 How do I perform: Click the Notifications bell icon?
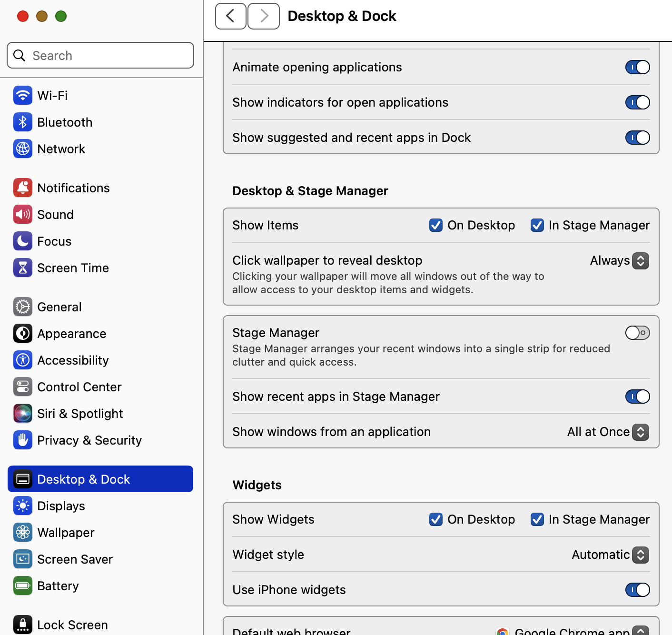(23, 188)
